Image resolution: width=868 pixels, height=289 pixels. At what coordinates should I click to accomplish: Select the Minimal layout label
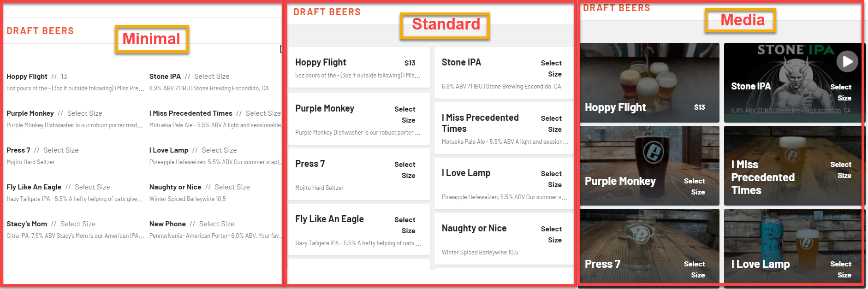(151, 39)
